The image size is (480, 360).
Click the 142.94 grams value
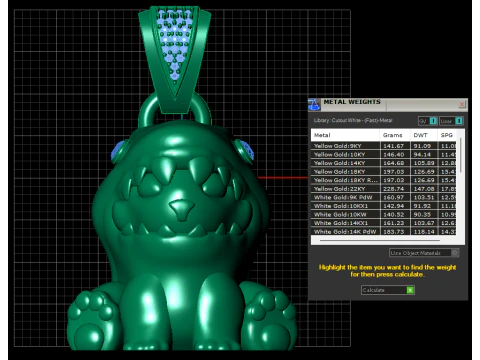pos(393,206)
